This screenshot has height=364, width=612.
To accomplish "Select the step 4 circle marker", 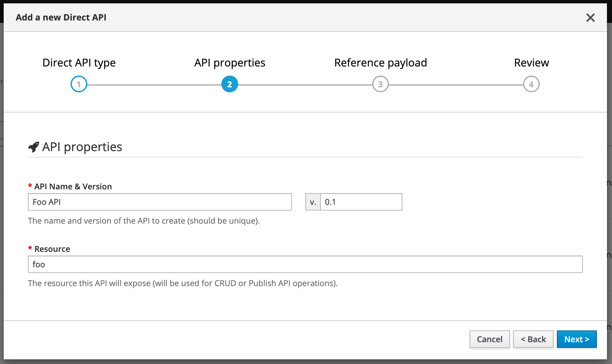I will [531, 84].
